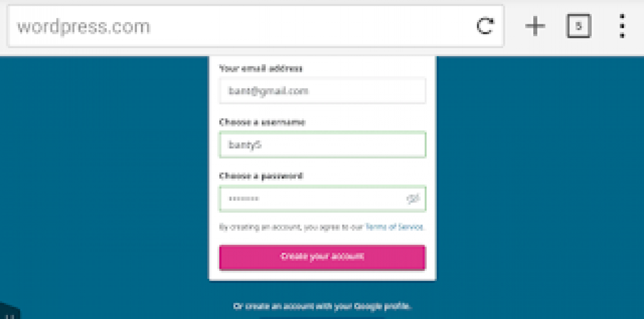Click the "Choose a password" label
644x319 pixels.
(x=261, y=176)
